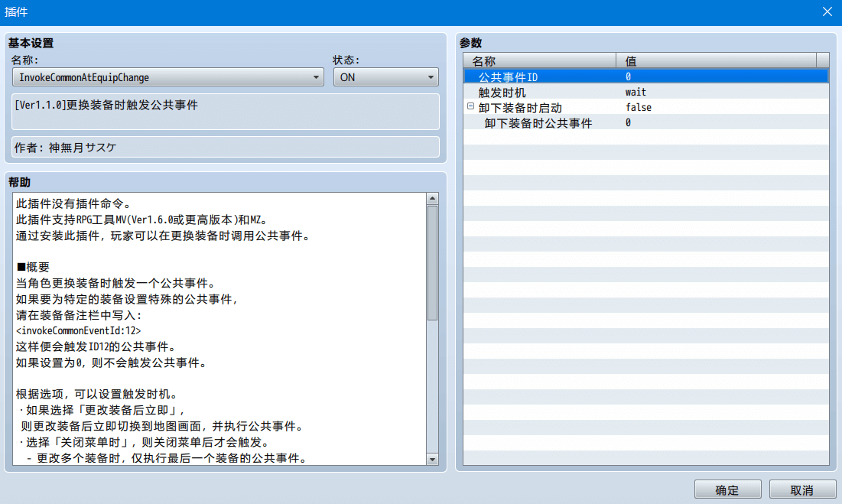Click the value 0 of 公共事件ID
This screenshot has width=842, height=504.
[628, 76]
